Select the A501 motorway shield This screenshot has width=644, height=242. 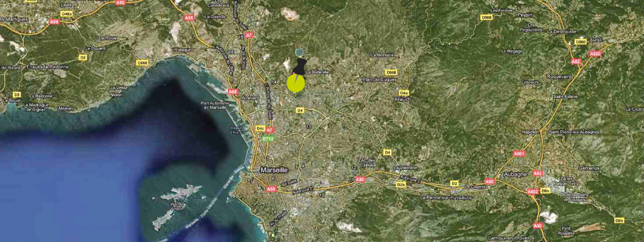519,154
